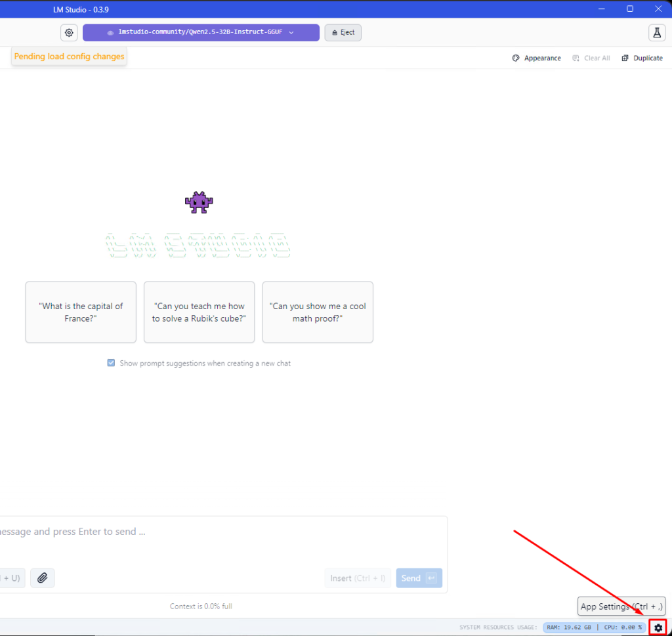Open the Appearance options
Screen dimensions: 672x636
coord(537,58)
